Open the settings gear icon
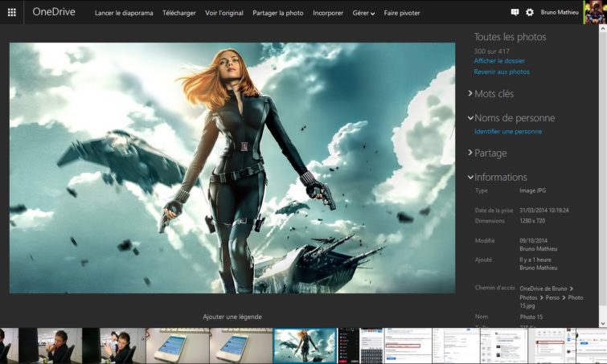Viewport: 607px width, 364px height. [x=530, y=12]
